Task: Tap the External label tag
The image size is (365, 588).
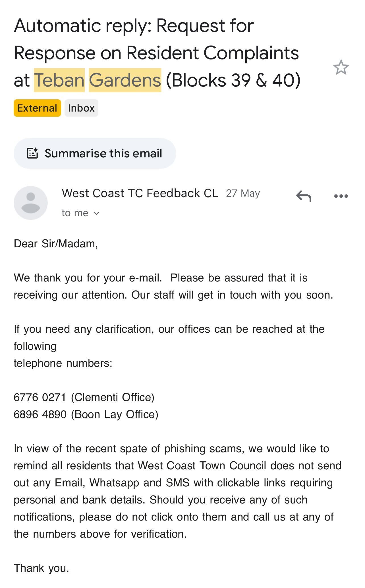Action: 37,108
